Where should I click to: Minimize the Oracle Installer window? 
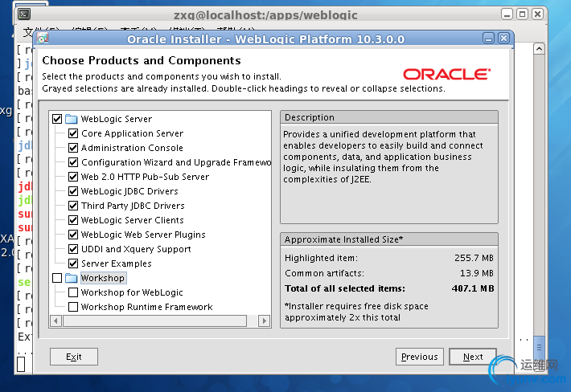coord(488,38)
